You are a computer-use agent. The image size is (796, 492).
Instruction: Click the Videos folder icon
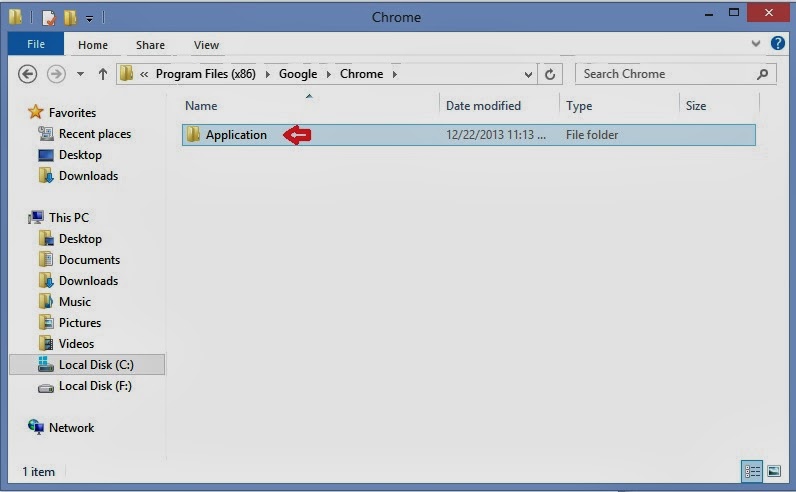point(46,343)
